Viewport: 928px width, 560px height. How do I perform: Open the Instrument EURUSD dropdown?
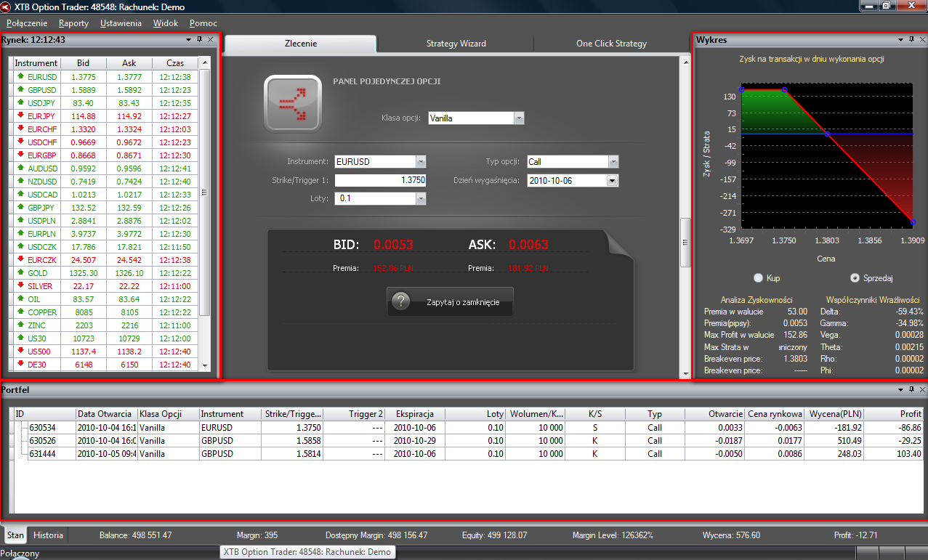tap(421, 161)
